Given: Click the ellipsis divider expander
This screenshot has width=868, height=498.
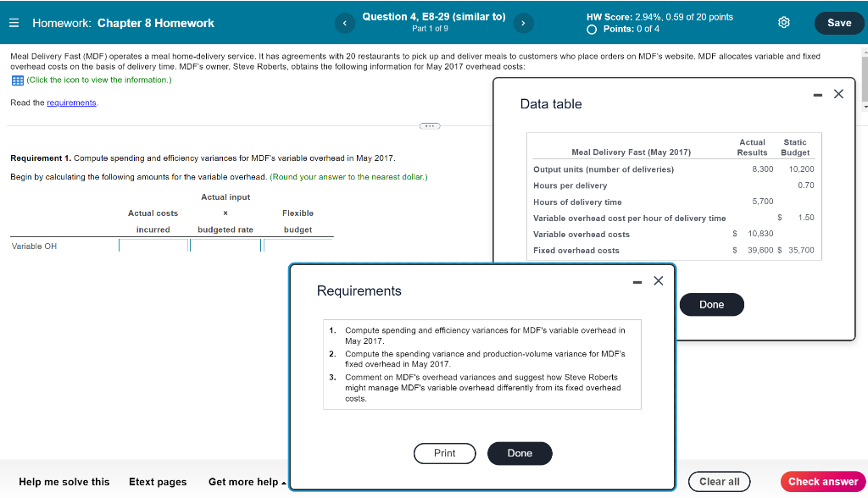Looking at the screenshot, I should pyautogui.click(x=430, y=126).
